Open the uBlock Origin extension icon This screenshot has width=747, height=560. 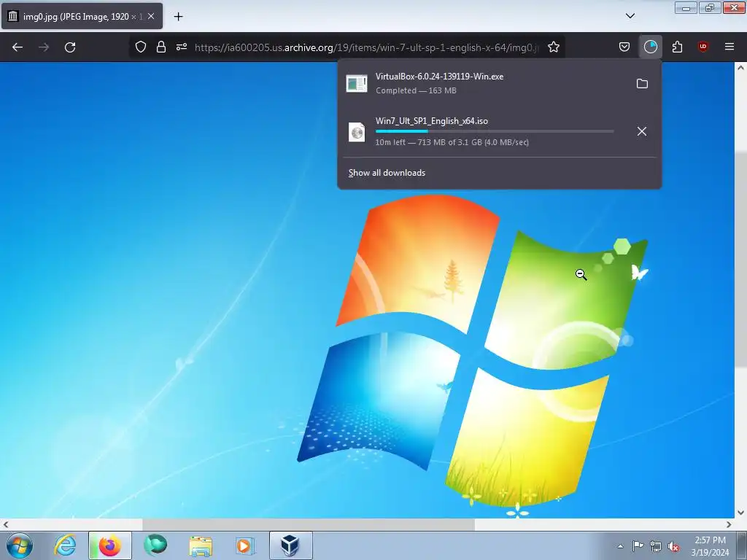click(703, 47)
